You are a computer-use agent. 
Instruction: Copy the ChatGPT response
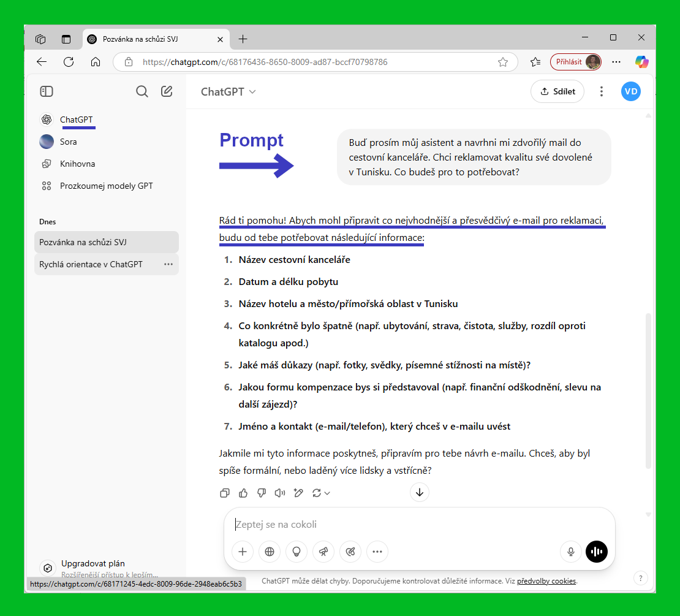point(225,493)
